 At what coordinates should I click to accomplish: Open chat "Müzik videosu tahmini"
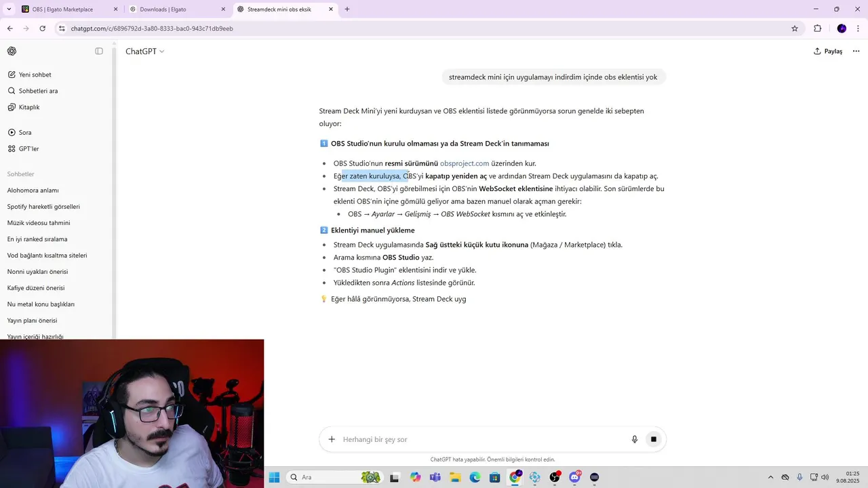pos(39,223)
